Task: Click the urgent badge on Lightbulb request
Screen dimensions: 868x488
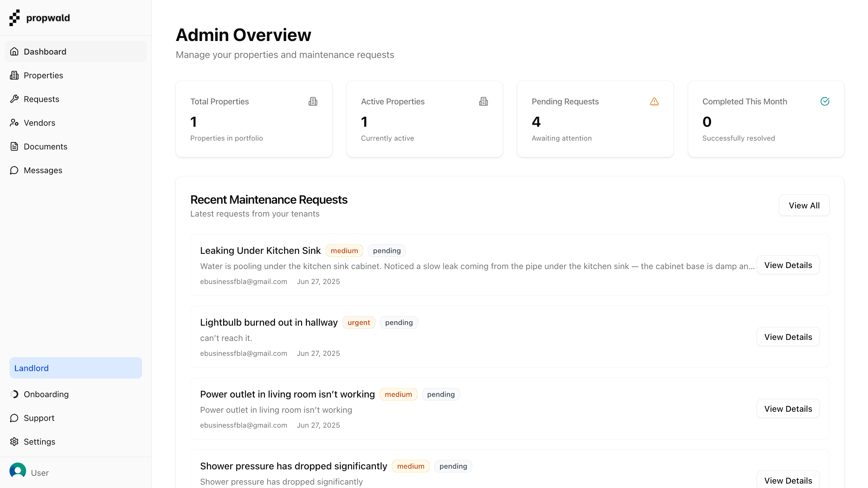Action: pyautogui.click(x=359, y=322)
